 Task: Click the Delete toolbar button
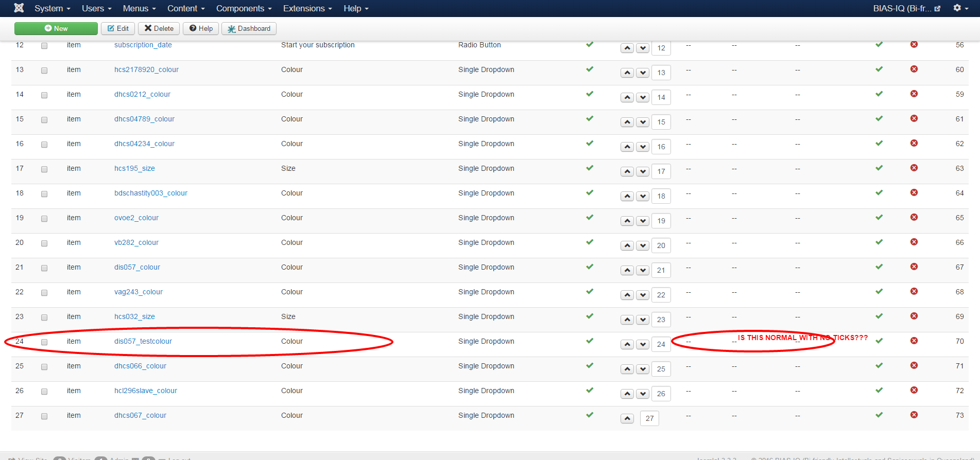pyautogui.click(x=159, y=28)
